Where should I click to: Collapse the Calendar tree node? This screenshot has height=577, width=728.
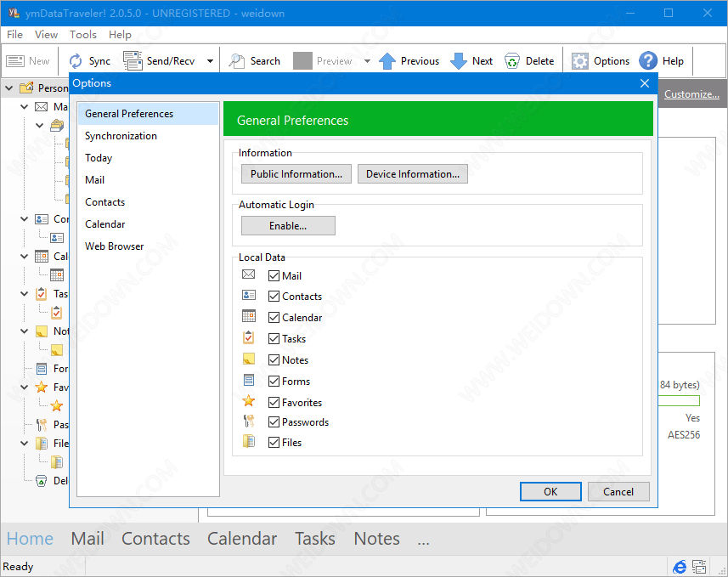24,257
